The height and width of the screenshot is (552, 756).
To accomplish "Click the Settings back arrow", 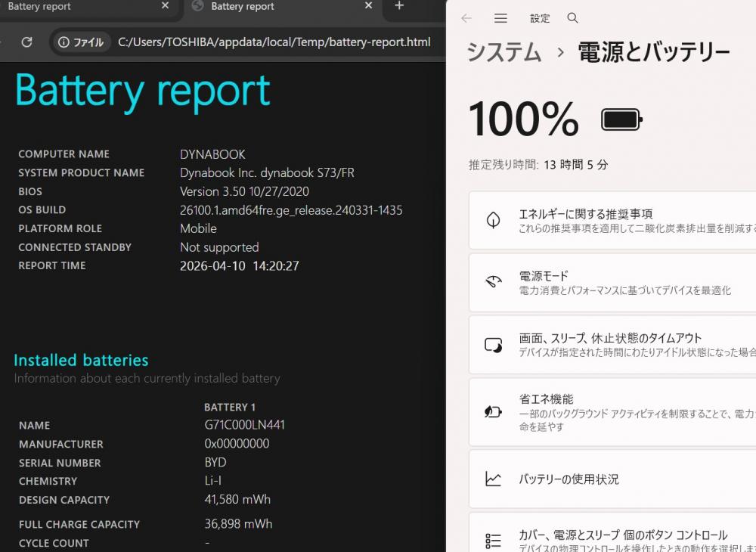I will point(466,18).
